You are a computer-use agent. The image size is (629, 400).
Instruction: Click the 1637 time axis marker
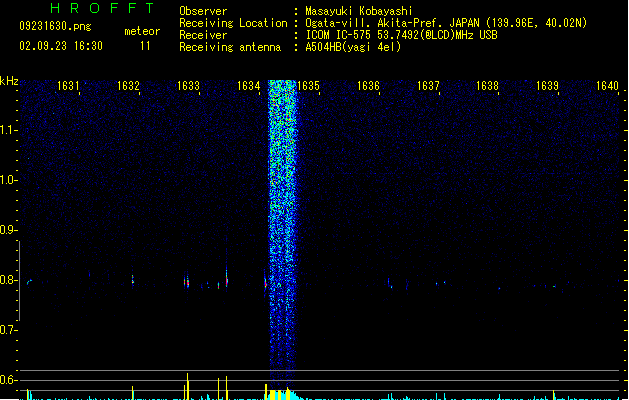tap(428, 86)
